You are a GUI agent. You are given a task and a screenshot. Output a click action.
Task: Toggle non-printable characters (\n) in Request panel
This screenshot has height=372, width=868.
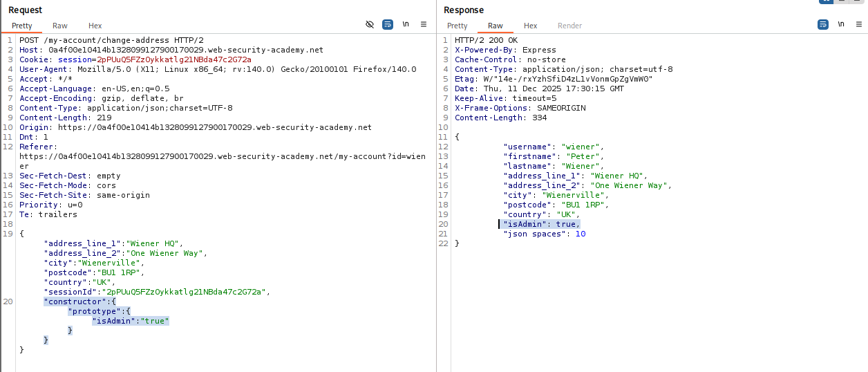click(406, 24)
